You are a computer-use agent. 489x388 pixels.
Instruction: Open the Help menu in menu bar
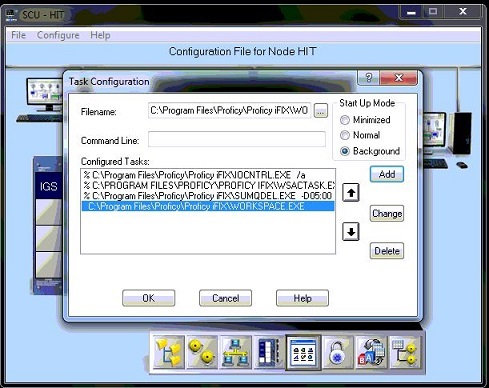(100, 35)
